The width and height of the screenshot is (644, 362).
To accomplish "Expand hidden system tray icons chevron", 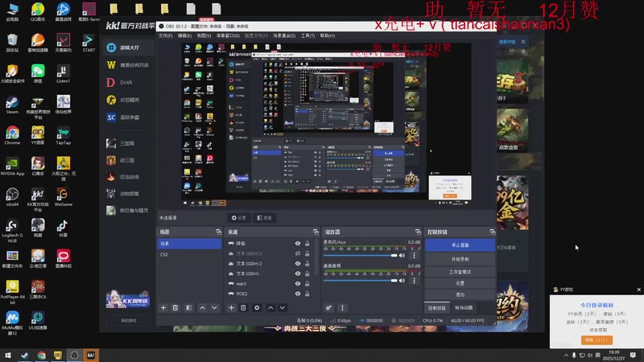I will point(566,356).
